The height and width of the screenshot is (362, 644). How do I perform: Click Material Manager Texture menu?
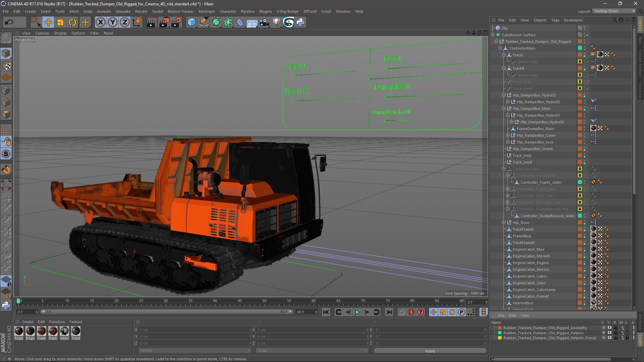coord(75,322)
